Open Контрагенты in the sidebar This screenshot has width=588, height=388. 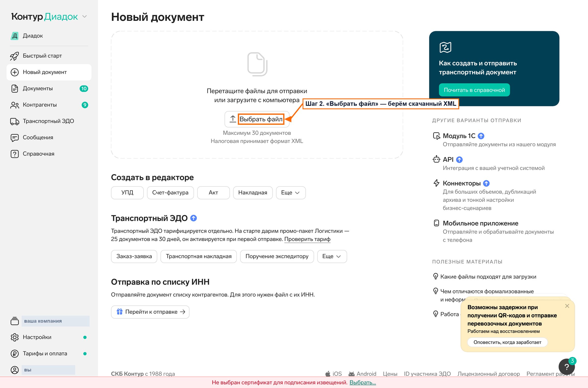(x=49, y=105)
